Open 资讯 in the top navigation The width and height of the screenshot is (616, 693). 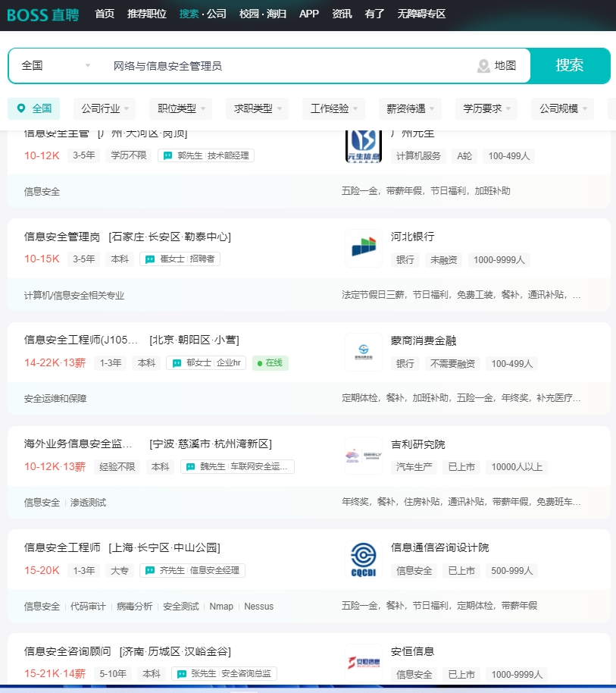click(342, 14)
